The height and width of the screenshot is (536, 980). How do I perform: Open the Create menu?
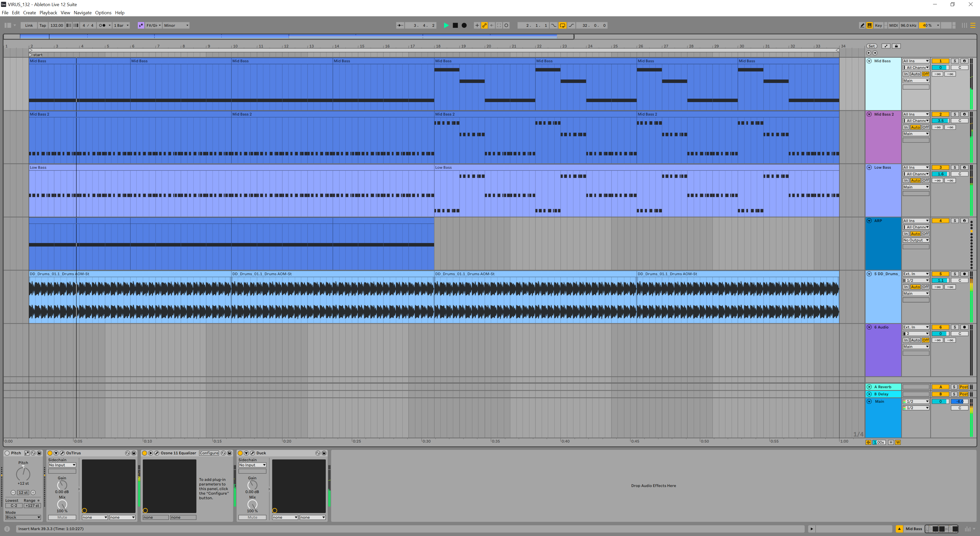pos(29,13)
